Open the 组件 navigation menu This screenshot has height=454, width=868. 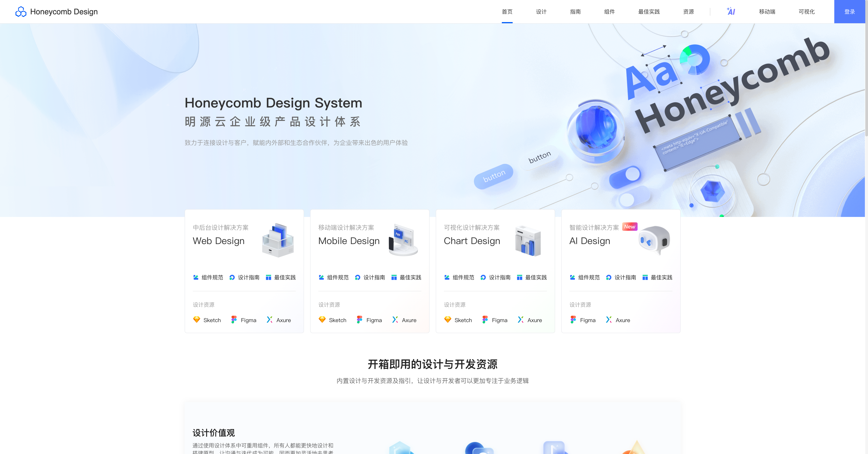pyautogui.click(x=609, y=12)
